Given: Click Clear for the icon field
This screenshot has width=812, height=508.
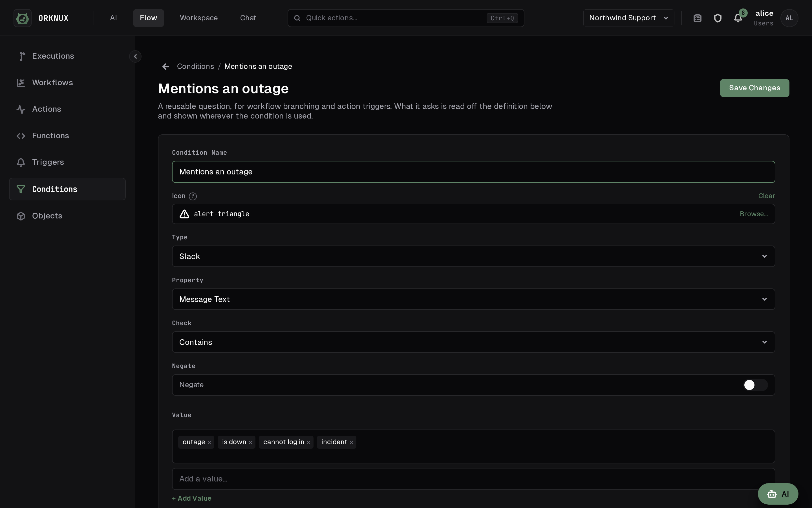Looking at the screenshot, I should click(x=766, y=196).
